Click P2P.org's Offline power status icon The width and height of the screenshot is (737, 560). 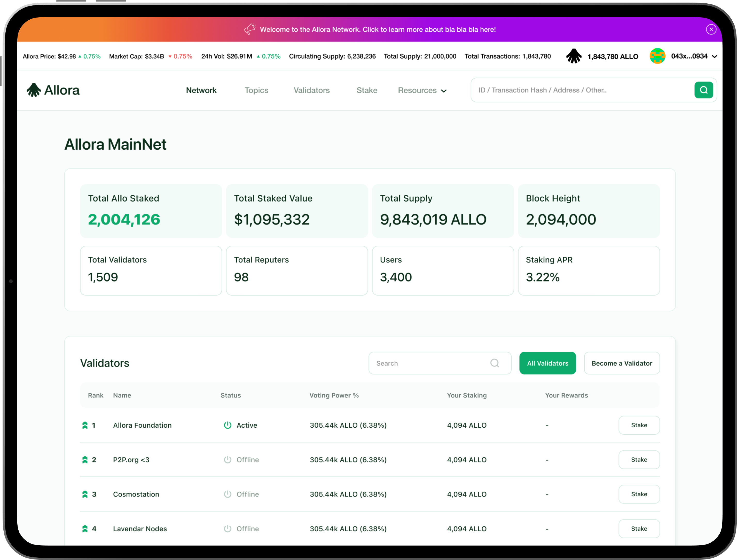(x=228, y=460)
